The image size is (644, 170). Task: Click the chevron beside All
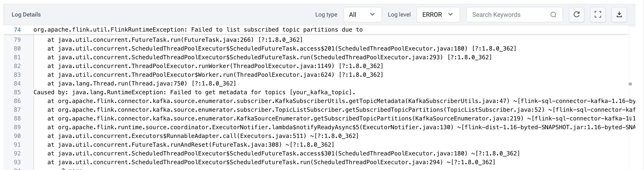[x=372, y=15]
